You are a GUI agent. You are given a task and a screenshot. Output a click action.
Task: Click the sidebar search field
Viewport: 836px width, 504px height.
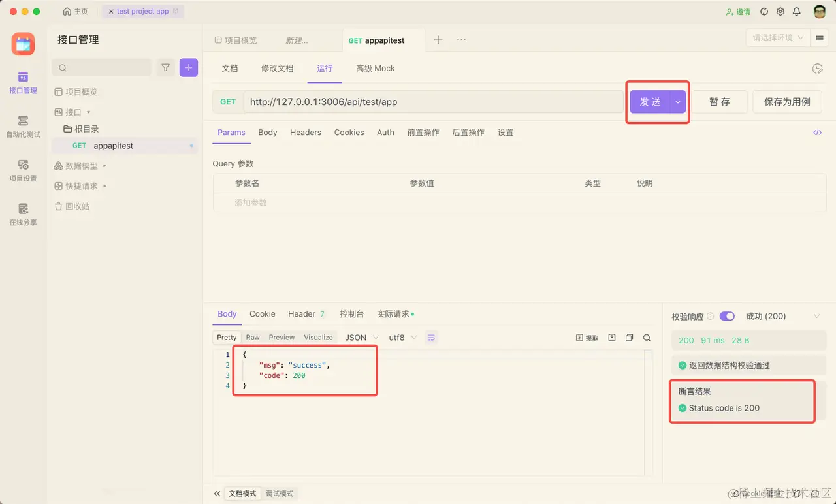click(102, 67)
